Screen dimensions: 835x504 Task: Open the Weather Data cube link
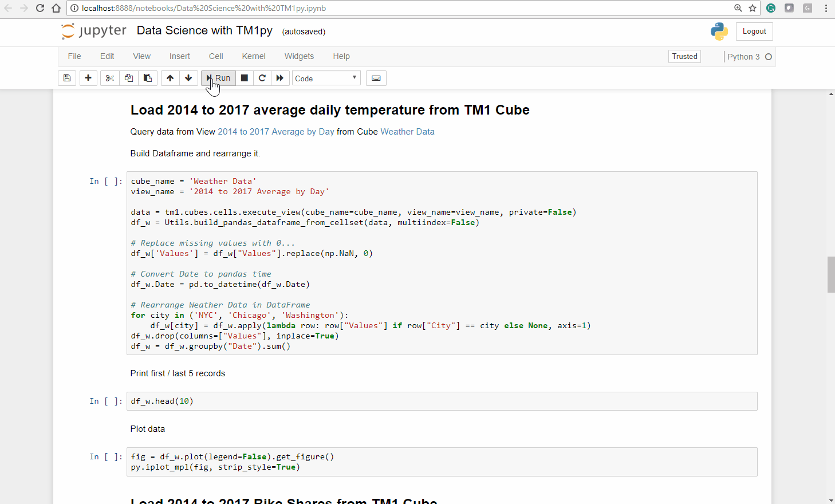[407, 132]
